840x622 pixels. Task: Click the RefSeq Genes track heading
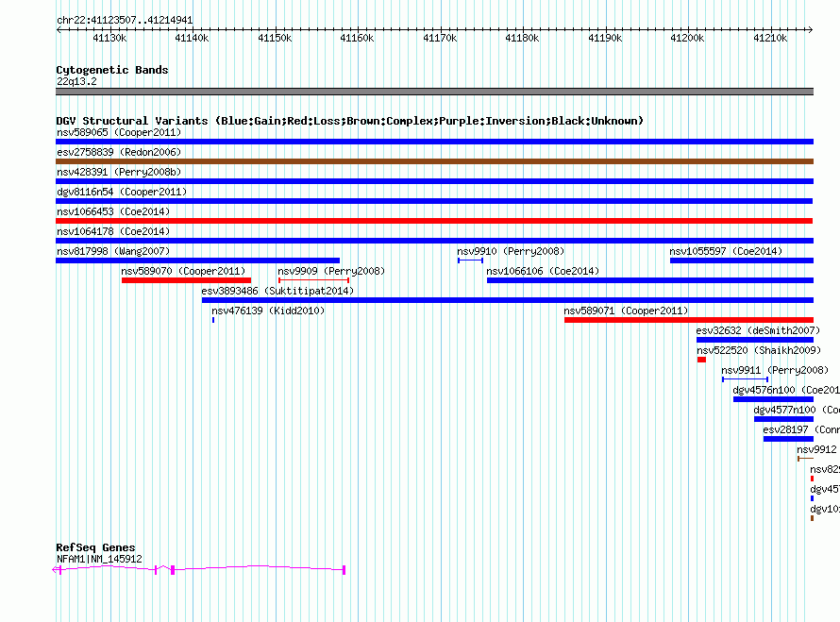pos(95,547)
